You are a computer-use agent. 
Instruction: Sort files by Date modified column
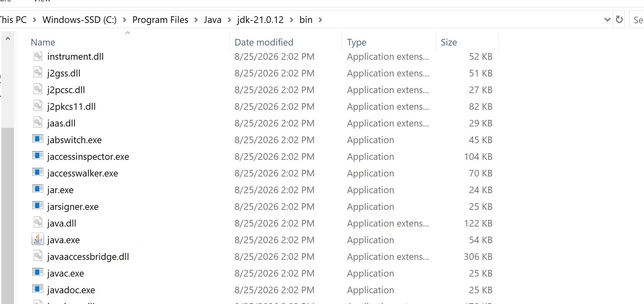(x=264, y=42)
